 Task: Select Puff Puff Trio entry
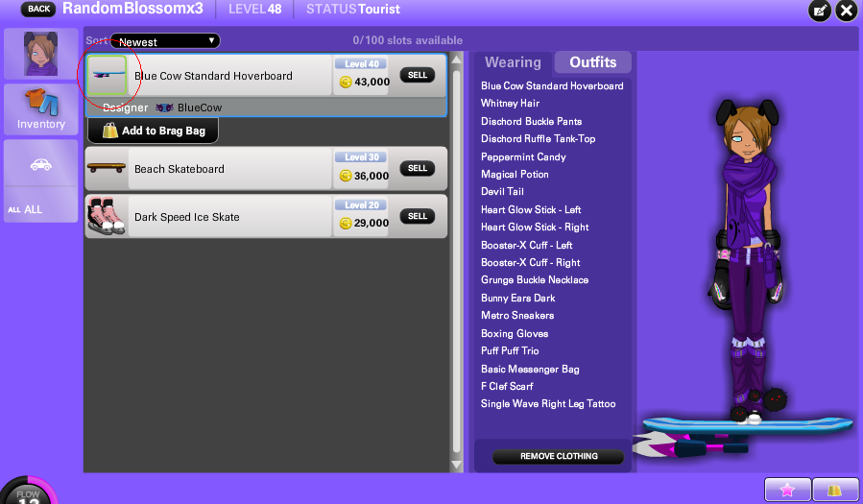click(x=510, y=350)
